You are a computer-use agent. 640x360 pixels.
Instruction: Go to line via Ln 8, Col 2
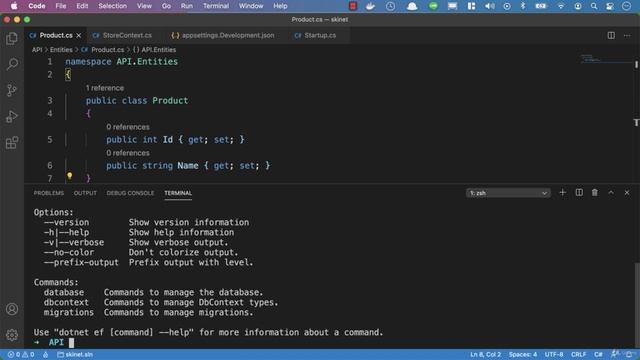(485, 354)
